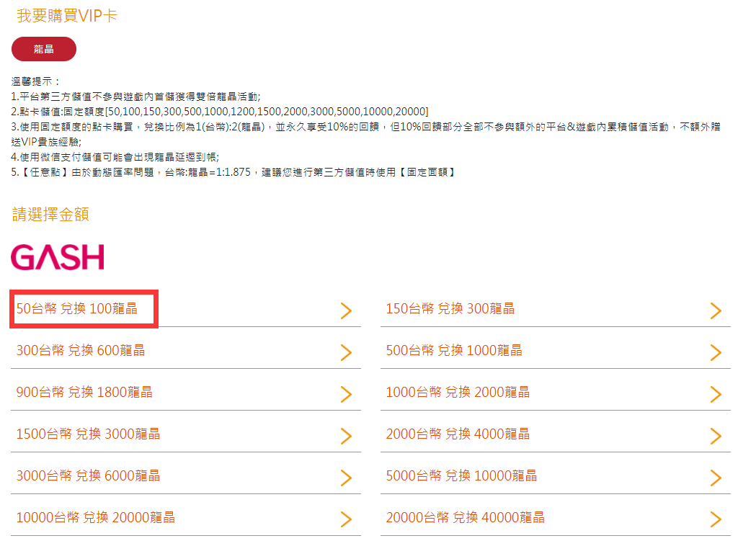This screenshot has width=756, height=559.
Task: Click chevron next to 500台幣 row
Action: click(x=715, y=352)
